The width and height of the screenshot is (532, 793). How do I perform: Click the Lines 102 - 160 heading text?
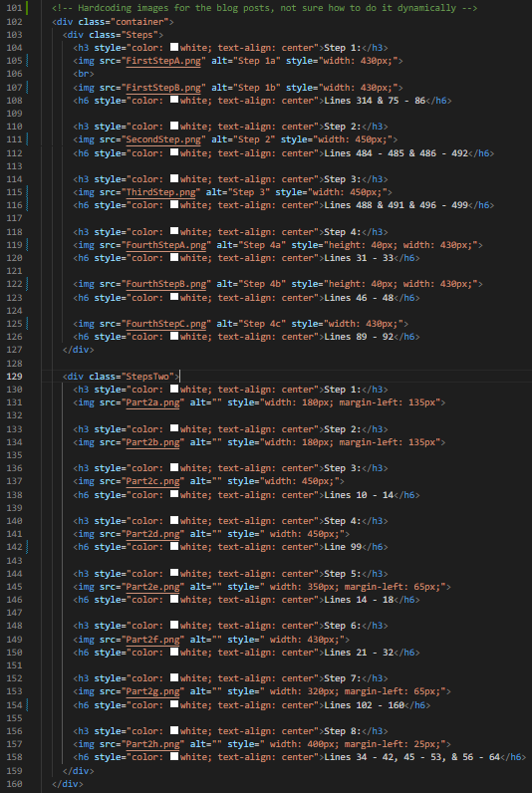click(x=364, y=704)
